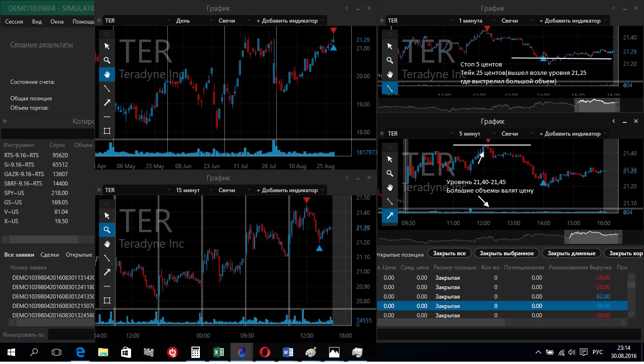Select zoom tool in 15 минут chart
The height and width of the screenshot is (364, 644).
[x=107, y=230]
